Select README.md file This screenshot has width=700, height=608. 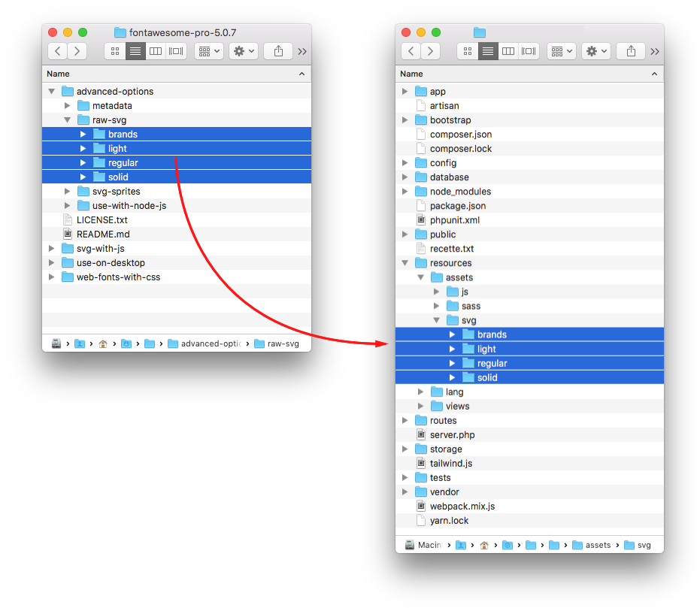coord(177,234)
